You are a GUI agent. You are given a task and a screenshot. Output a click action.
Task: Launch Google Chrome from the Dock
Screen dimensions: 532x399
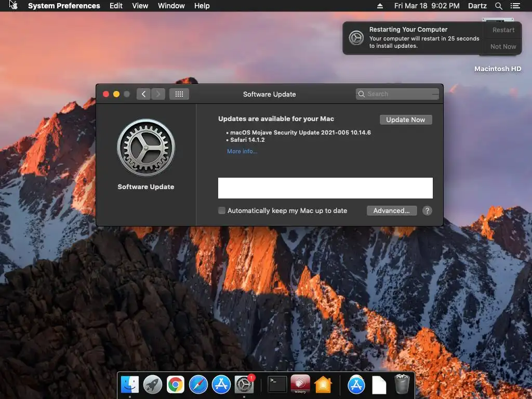[176, 385]
